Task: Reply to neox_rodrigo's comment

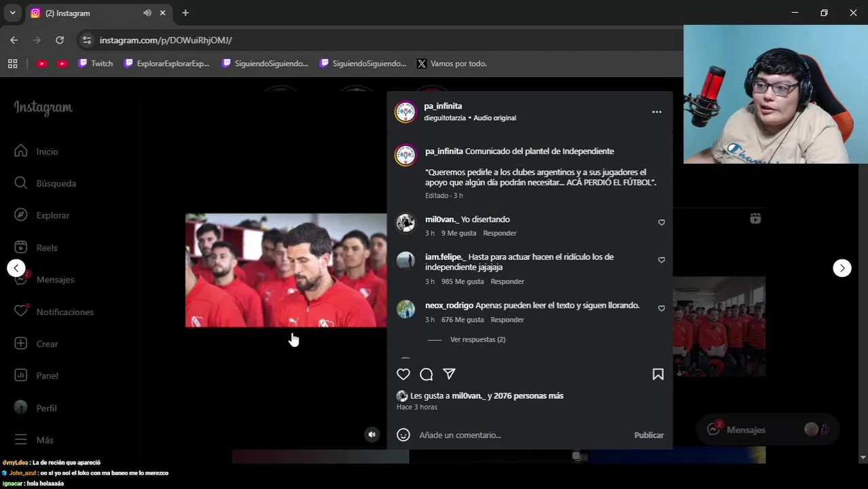Action: coord(507,319)
